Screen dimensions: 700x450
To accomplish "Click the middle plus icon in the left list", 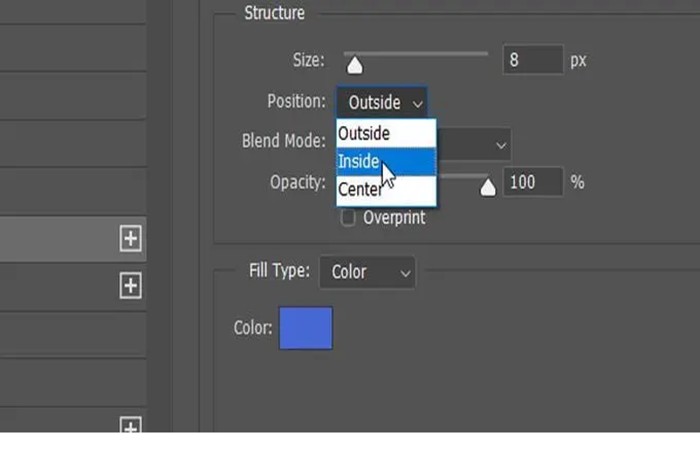I will pyautogui.click(x=130, y=285).
